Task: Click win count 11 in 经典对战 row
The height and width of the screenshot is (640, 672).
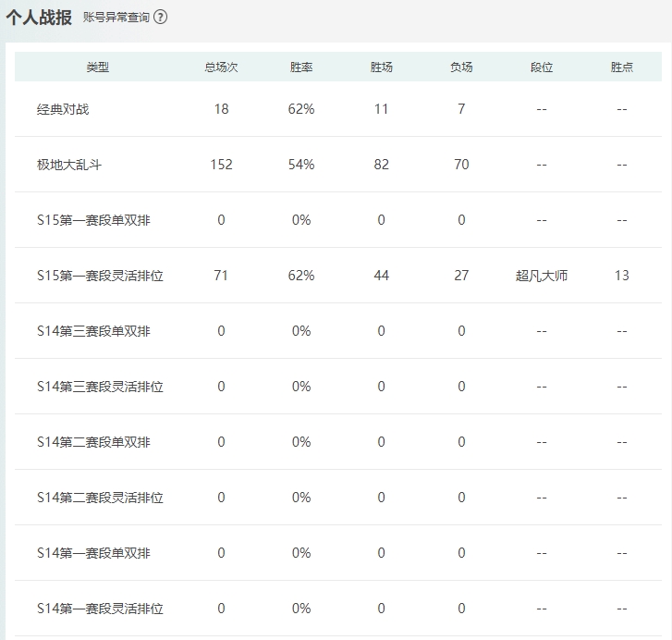Action: click(381, 109)
